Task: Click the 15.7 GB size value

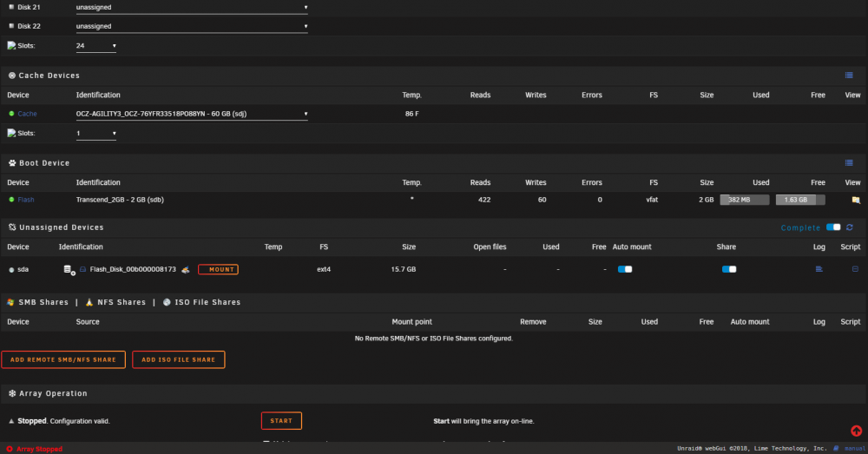Action: pos(404,269)
